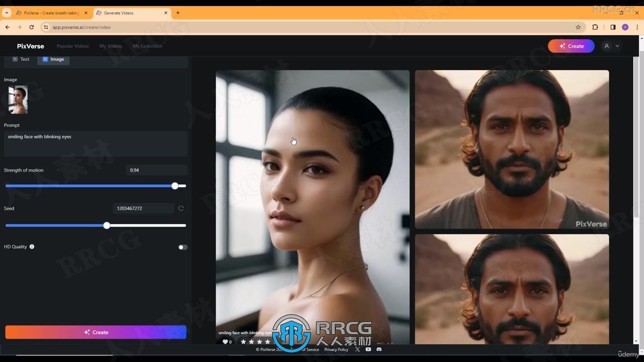Click the browser address bar URL

click(82, 27)
